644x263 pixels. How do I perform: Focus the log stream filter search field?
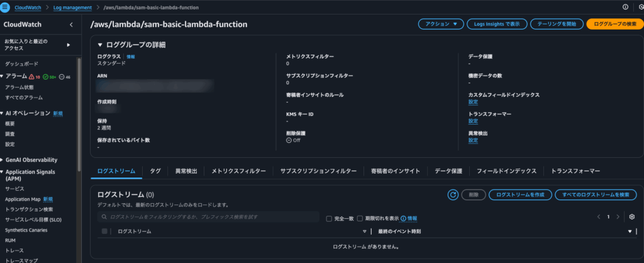[x=211, y=217]
